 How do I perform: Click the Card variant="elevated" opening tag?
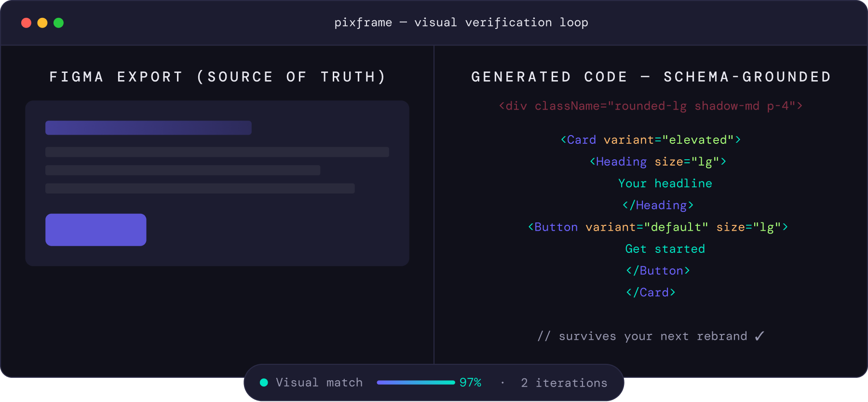(x=651, y=140)
